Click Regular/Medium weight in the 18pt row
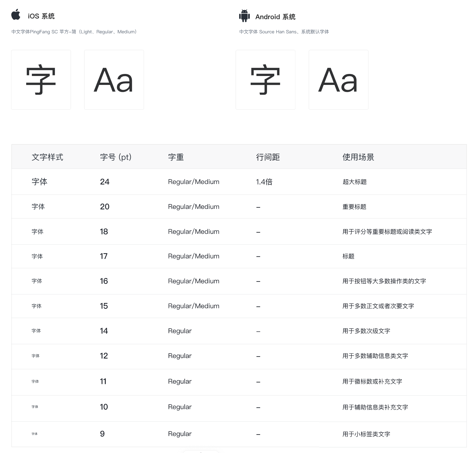The width and height of the screenshot is (476, 453). (x=194, y=232)
